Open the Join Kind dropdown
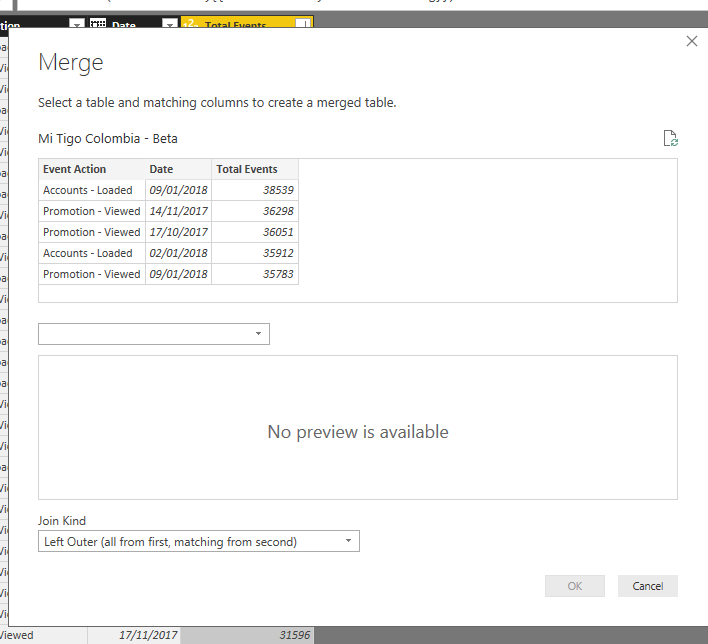 tap(199, 541)
